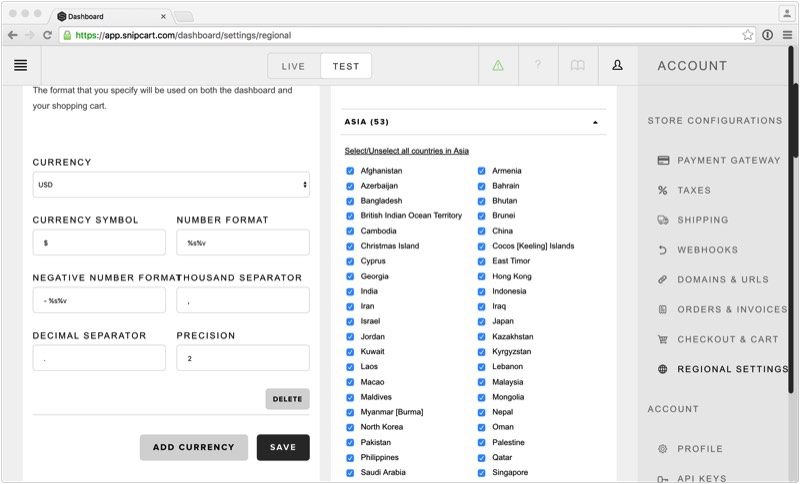Click the Profile gear icon
Image resolution: width=800 pixels, height=484 pixels.
point(663,449)
